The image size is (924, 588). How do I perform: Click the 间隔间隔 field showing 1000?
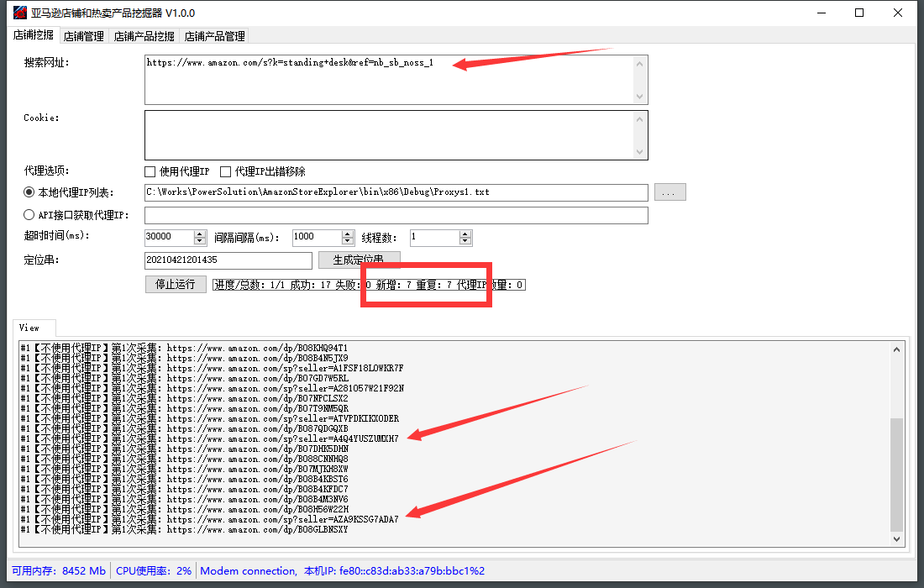(x=318, y=238)
